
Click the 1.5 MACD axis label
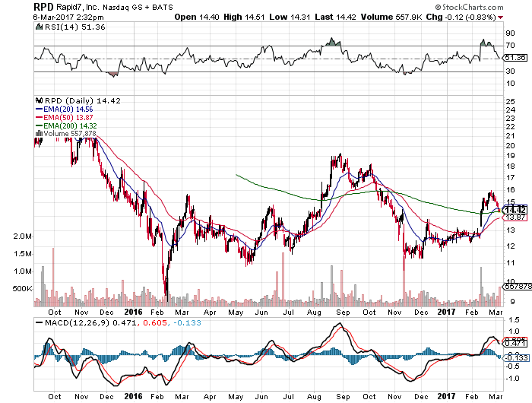515,319
